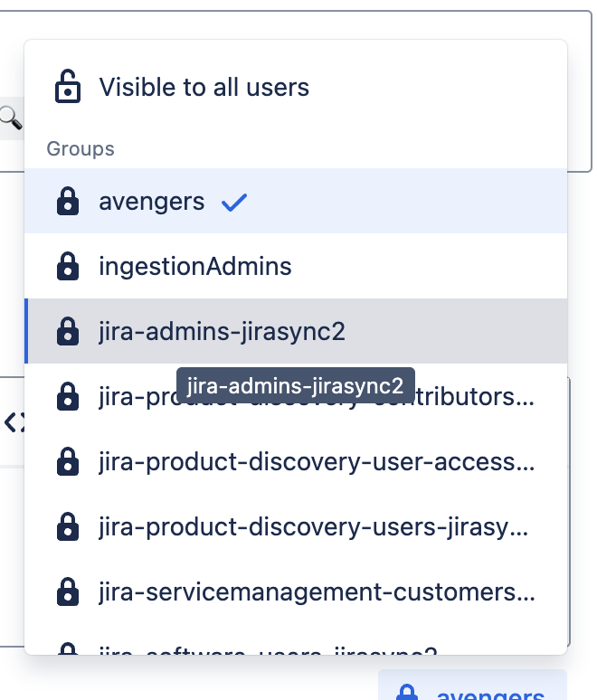Choose the avengers group option

[152, 202]
